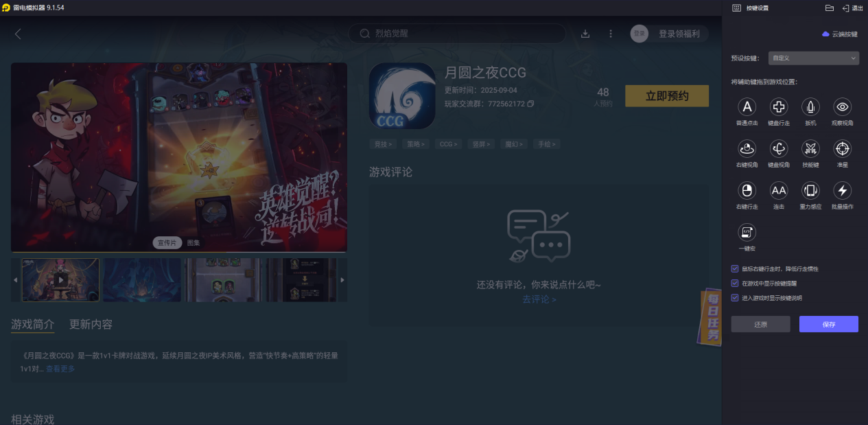
Task: Play the first video thumbnail
Action: 60,279
